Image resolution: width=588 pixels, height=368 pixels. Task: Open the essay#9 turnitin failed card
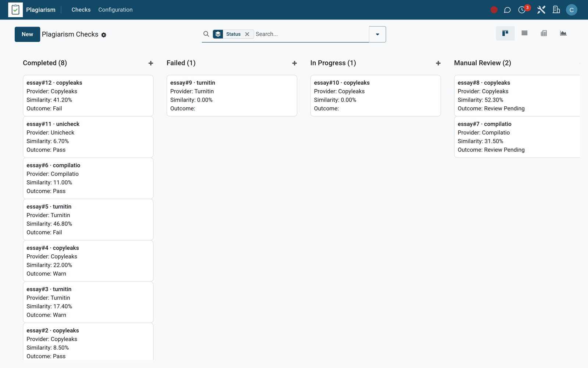(x=232, y=96)
